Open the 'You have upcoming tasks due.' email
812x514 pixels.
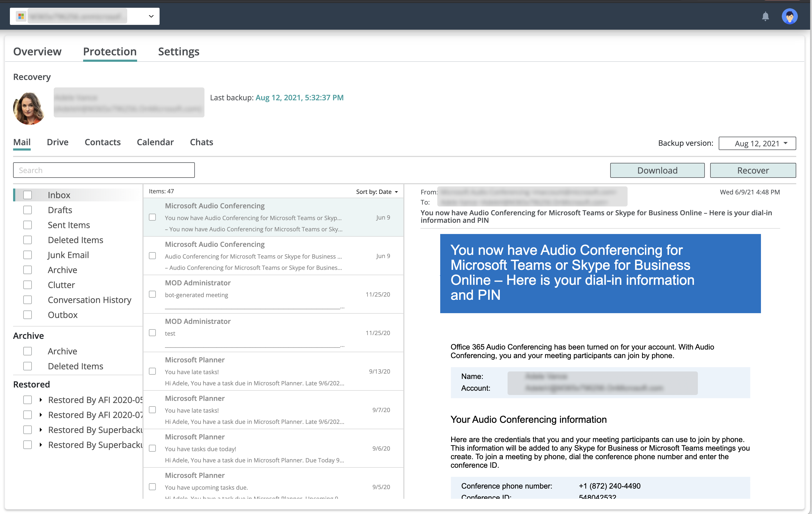(273, 483)
